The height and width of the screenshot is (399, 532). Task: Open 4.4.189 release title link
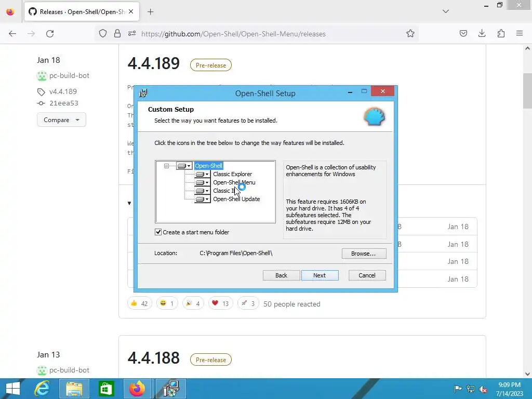pos(154,63)
